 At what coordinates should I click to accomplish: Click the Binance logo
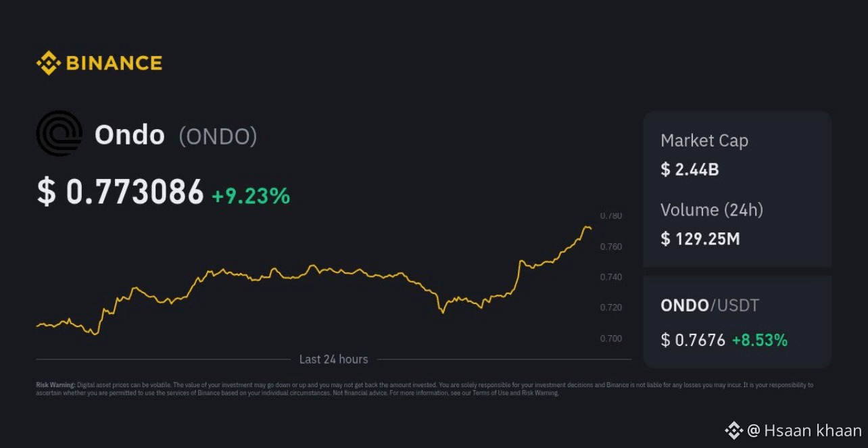pyautogui.click(x=99, y=63)
